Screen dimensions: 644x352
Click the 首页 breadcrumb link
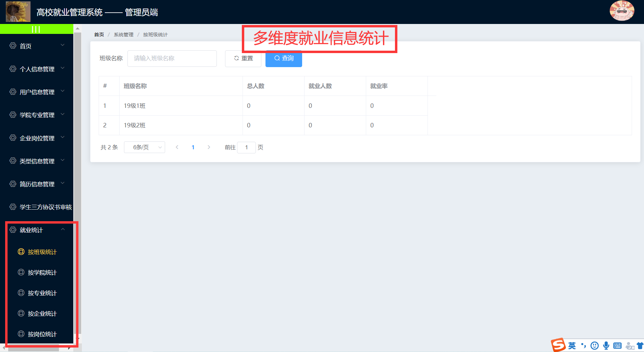click(99, 35)
